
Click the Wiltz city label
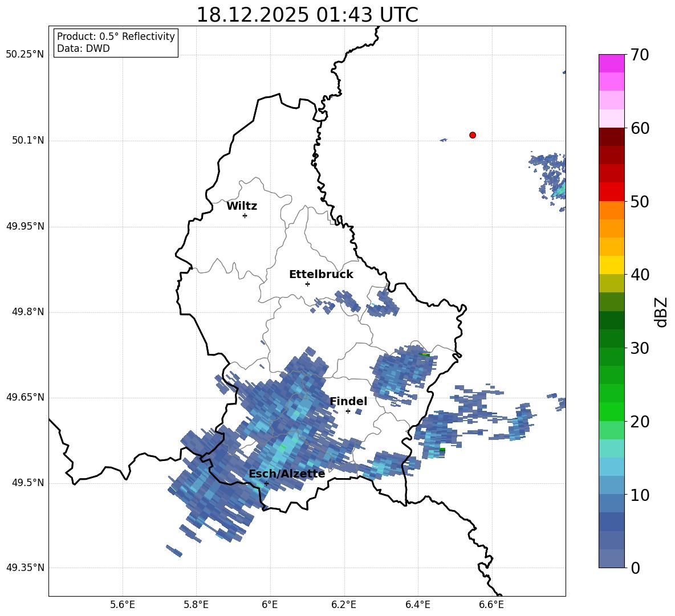tap(242, 206)
